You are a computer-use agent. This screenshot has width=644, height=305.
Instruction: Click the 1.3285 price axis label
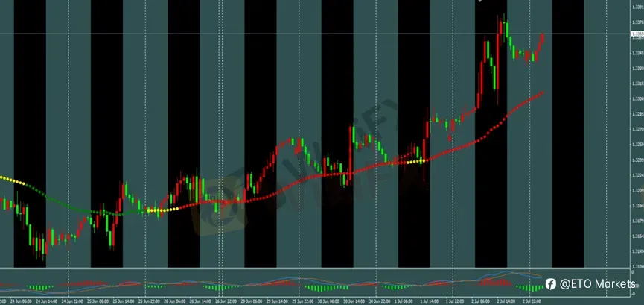pyautogui.click(x=638, y=114)
